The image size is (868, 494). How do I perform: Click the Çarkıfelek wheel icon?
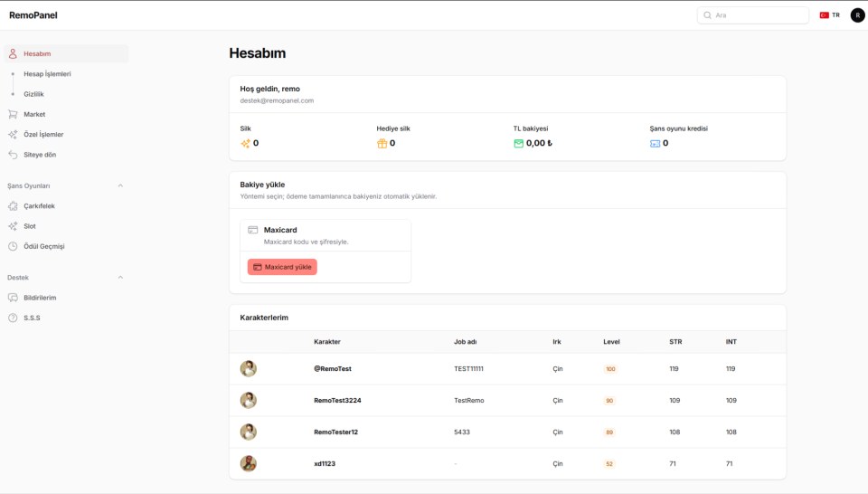pyautogui.click(x=13, y=206)
